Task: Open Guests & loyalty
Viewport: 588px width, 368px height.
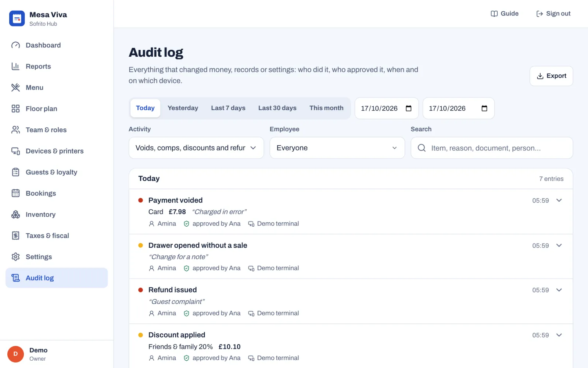Action: pyautogui.click(x=57, y=172)
